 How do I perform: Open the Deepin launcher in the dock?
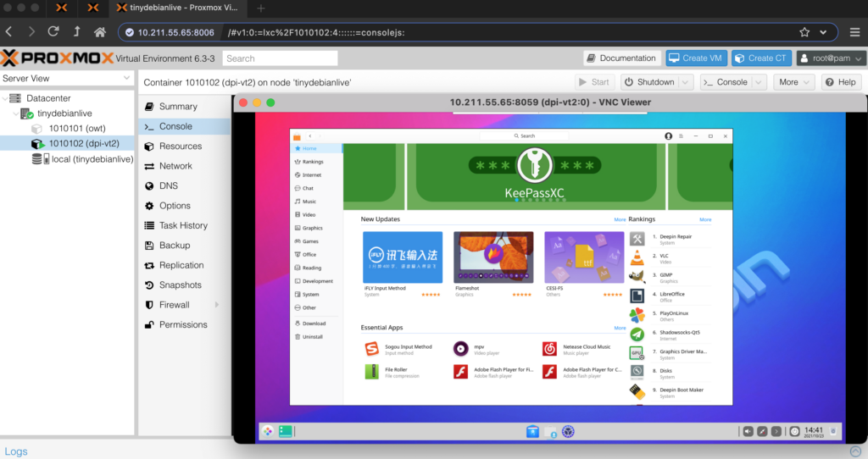pyautogui.click(x=268, y=432)
